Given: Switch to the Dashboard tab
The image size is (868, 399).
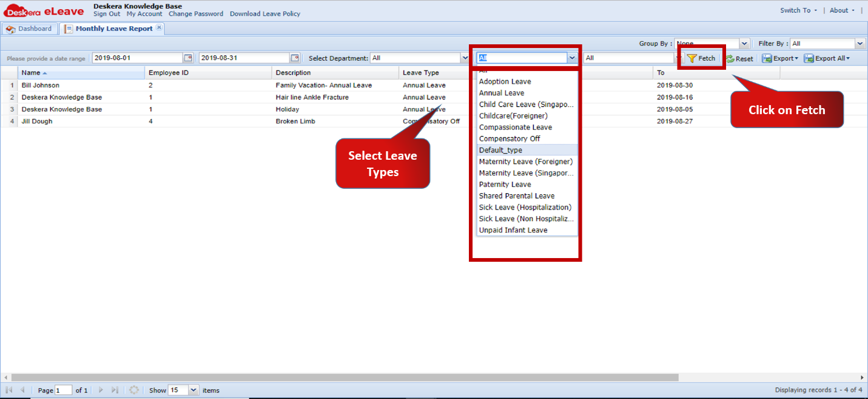Looking at the screenshot, I should coord(29,29).
